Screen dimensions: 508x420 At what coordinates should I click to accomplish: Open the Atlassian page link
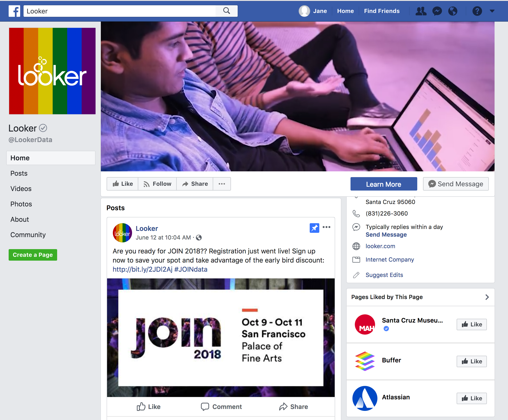tap(396, 397)
